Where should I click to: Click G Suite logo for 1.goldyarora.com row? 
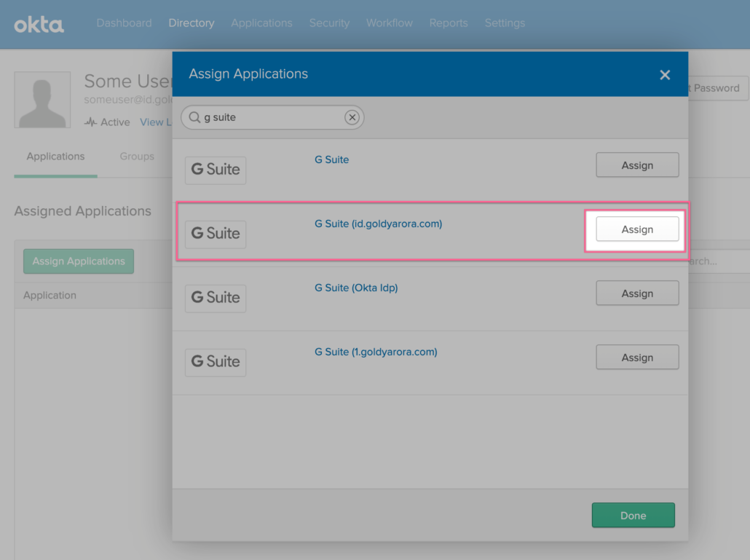click(x=216, y=362)
